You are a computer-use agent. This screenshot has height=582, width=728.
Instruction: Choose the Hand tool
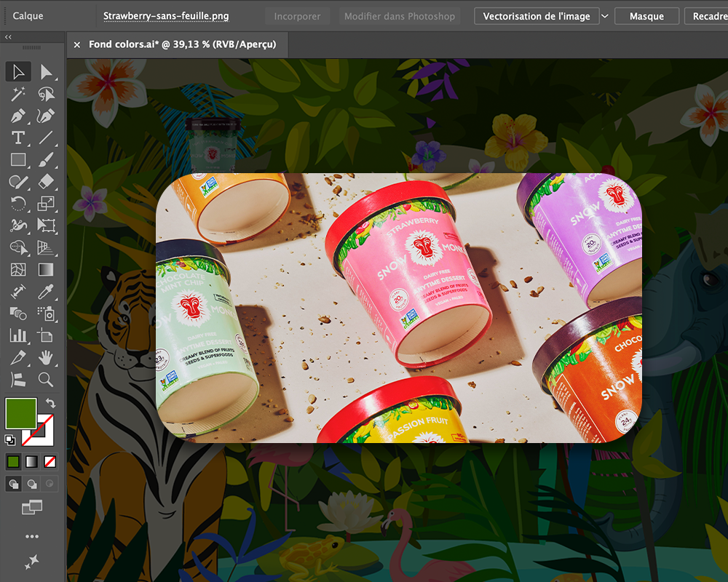[46, 358]
